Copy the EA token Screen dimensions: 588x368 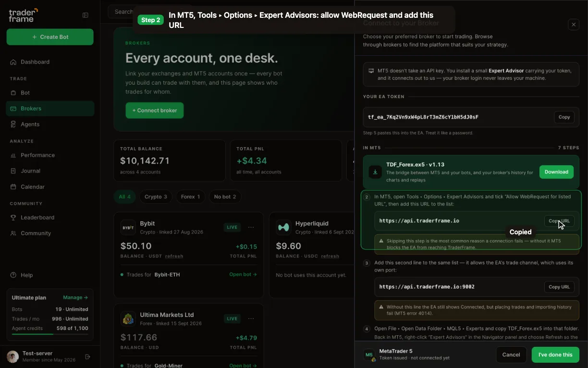tap(564, 117)
